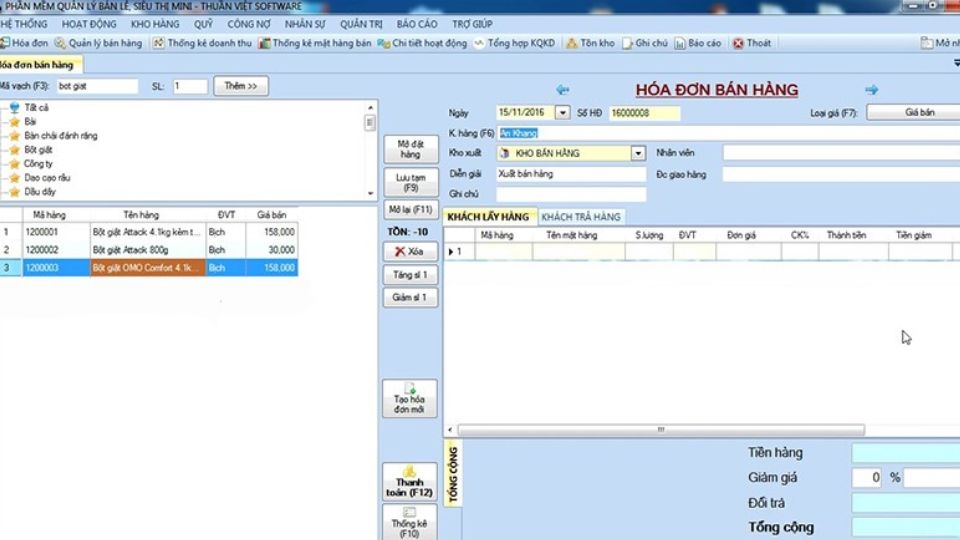Open the Ngày date picker dropdown

click(562, 113)
